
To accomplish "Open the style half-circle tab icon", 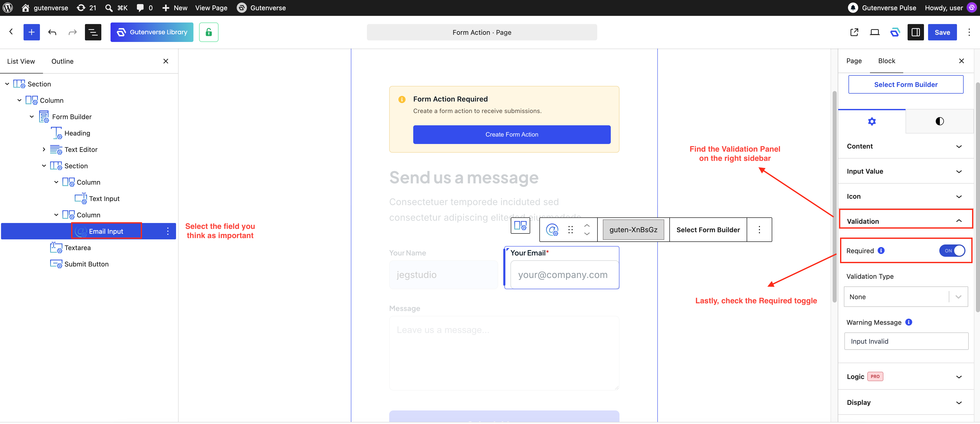I will point(939,121).
